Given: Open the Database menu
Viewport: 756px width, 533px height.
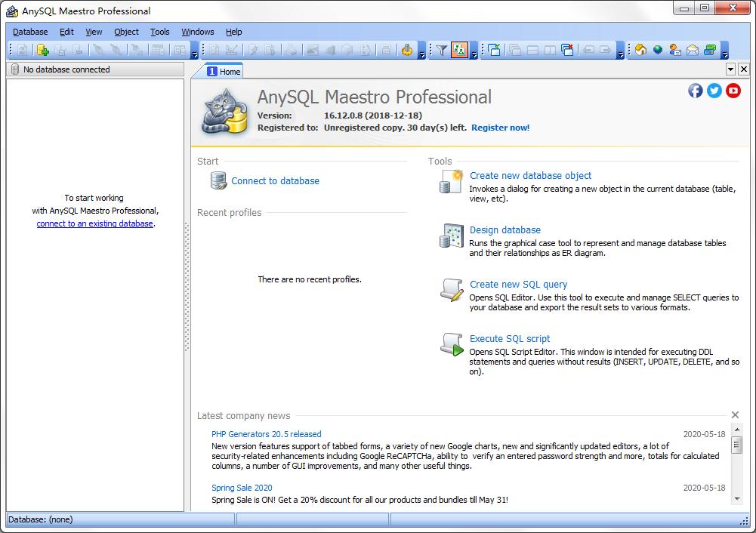Looking at the screenshot, I should point(30,32).
